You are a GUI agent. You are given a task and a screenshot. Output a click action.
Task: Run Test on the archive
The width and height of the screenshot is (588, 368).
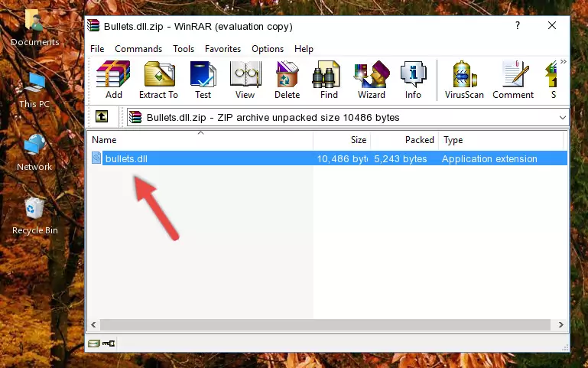203,80
